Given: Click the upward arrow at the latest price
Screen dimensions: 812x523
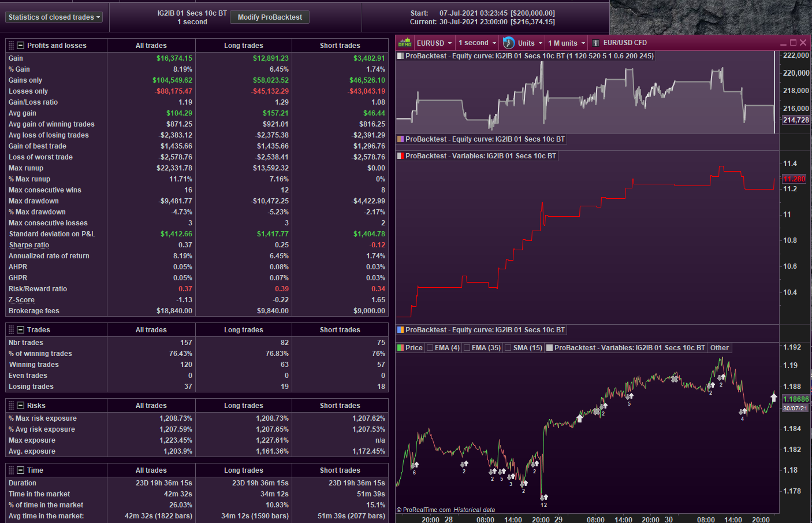Looking at the screenshot, I should 774,396.
